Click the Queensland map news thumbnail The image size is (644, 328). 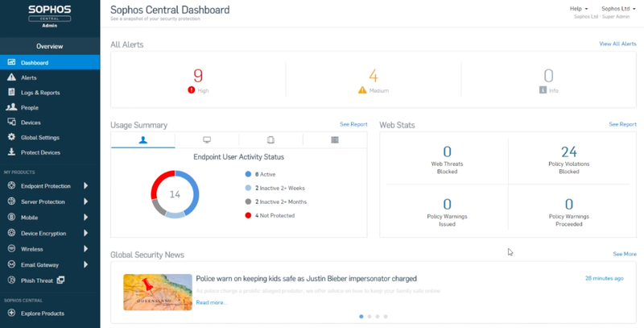tap(158, 293)
